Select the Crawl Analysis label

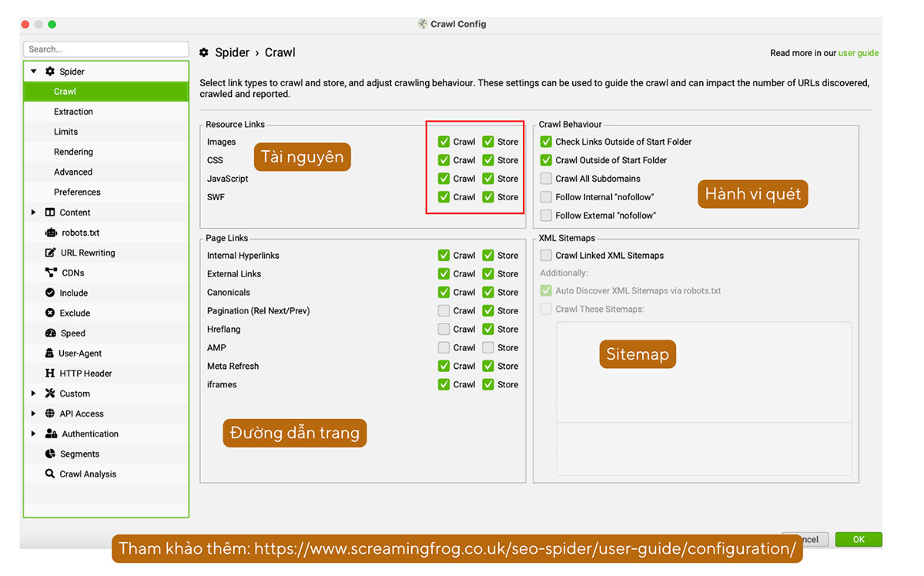(x=88, y=474)
